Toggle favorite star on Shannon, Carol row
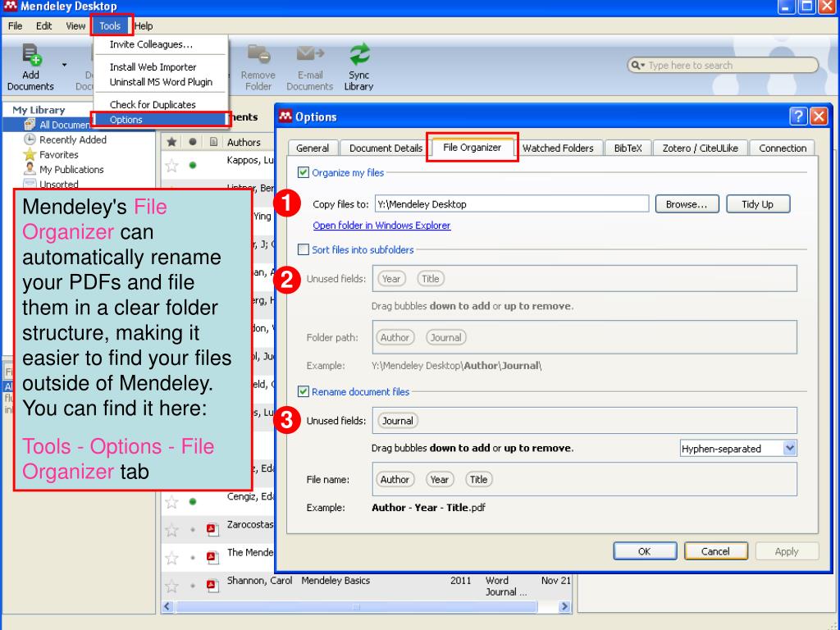The width and height of the screenshot is (840, 630). (171, 586)
